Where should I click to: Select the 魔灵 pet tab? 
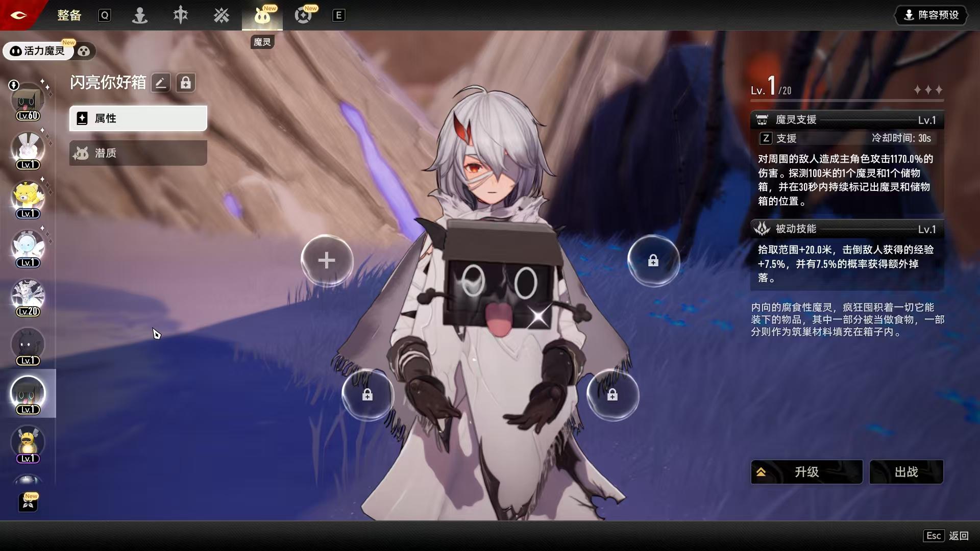(x=262, y=16)
